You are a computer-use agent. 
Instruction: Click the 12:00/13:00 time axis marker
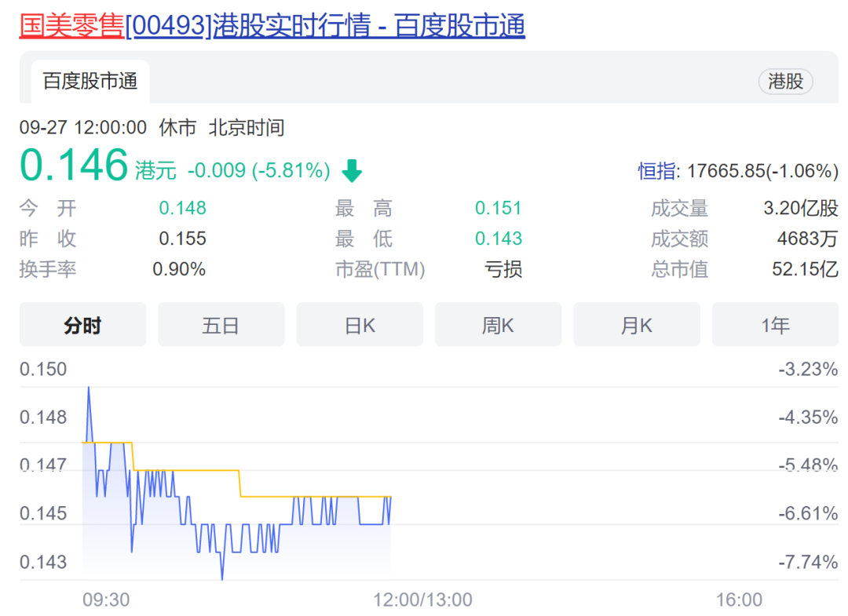(x=422, y=600)
